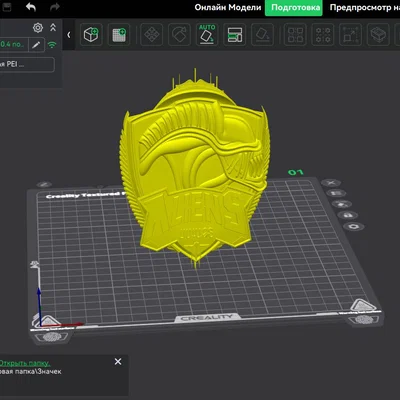The image size is (400, 400).
Task: Click the Add Model cube icon
Action: point(91,34)
